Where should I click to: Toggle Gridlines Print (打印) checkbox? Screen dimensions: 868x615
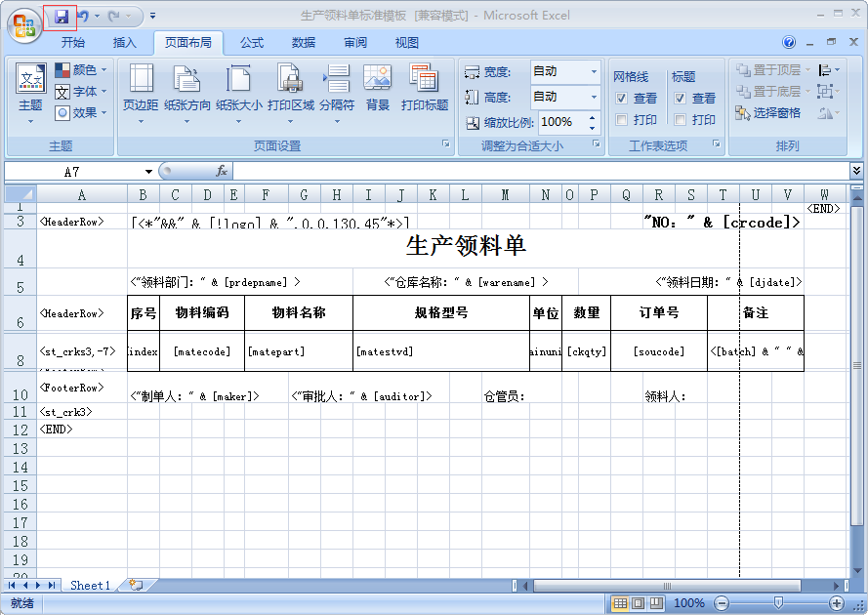pos(621,119)
